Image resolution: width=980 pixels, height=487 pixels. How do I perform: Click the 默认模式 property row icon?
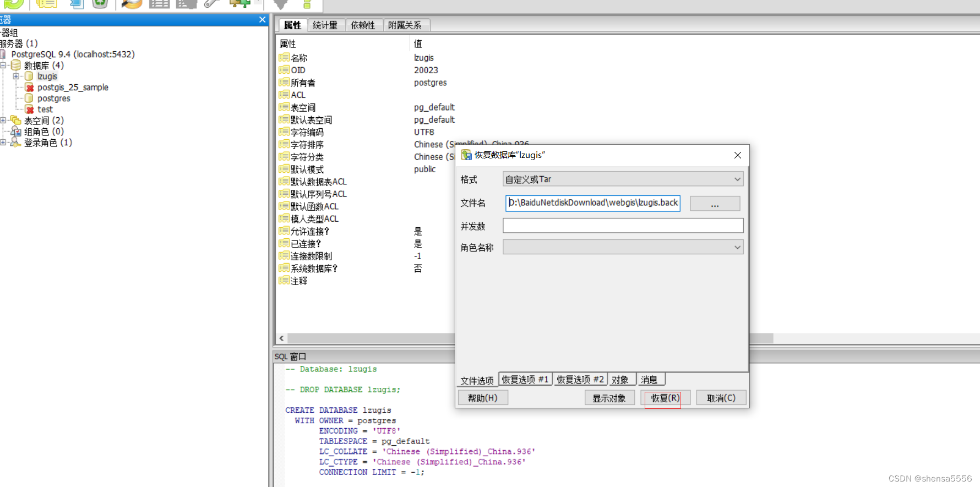click(284, 169)
